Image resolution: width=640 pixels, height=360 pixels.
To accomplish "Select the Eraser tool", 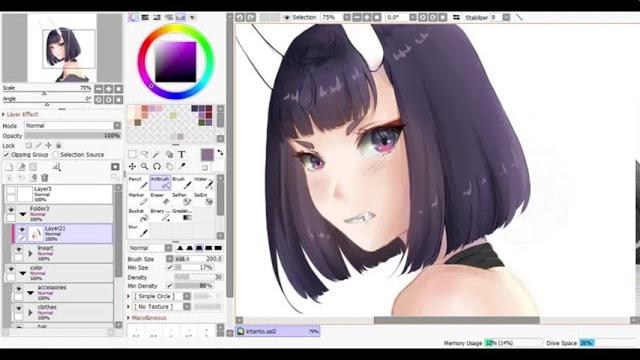I will [x=160, y=199].
